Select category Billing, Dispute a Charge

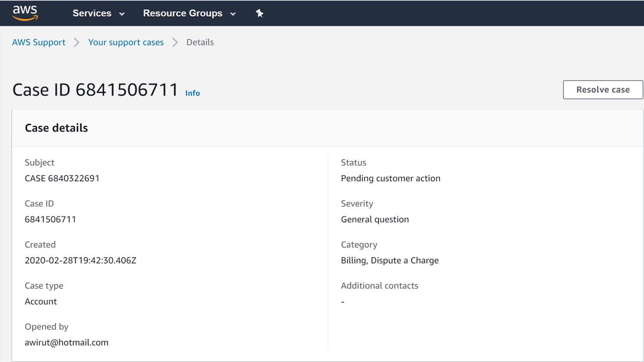390,260
